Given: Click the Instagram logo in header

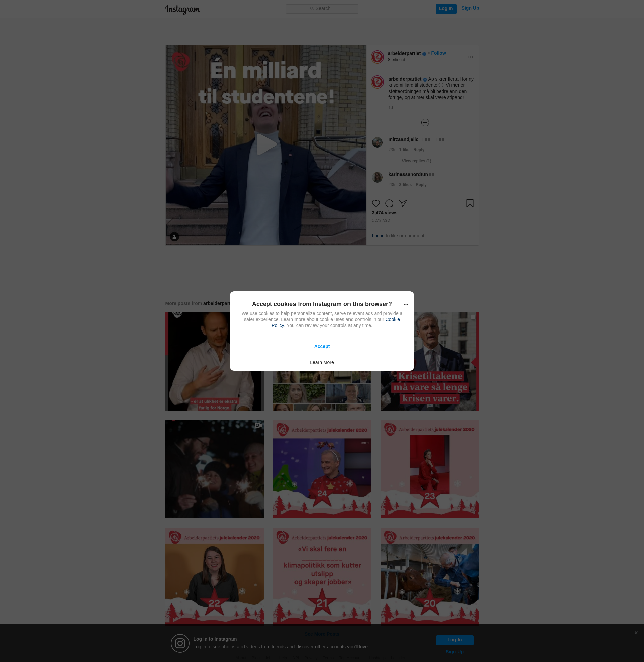Looking at the screenshot, I should click(x=182, y=9).
